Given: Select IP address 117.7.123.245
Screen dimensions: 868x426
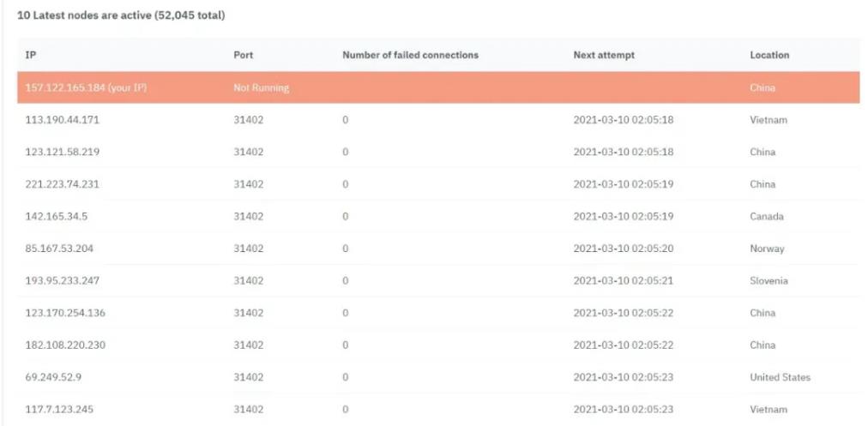Looking at the screenshot, I should [59, 410].
